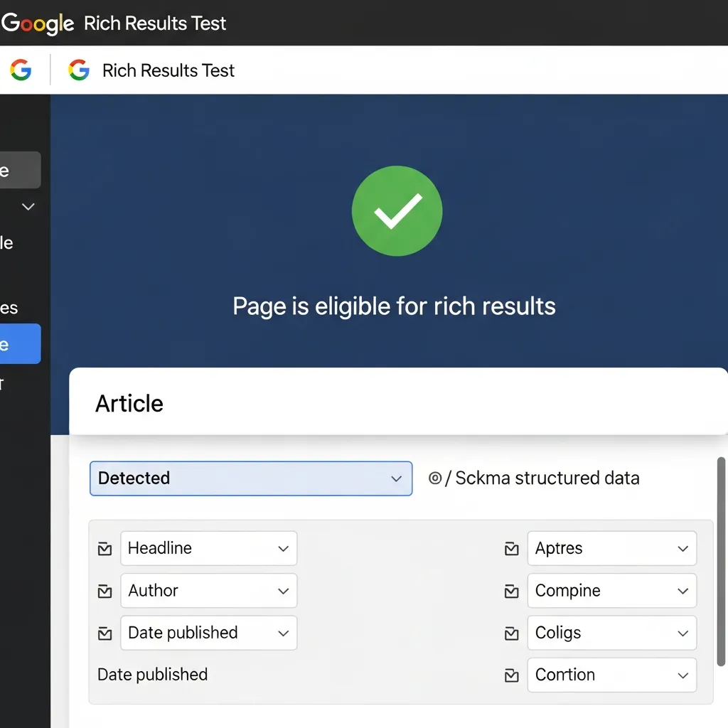The width and height of the screenshot is (728, 728).
Task: Toggle the checkbox next to Coligs
Action: pyautogui.click(x=510, y=633)
